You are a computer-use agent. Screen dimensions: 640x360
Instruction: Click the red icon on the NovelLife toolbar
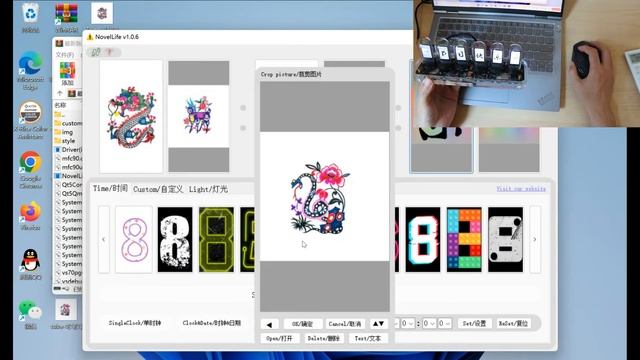click(109, 52)
